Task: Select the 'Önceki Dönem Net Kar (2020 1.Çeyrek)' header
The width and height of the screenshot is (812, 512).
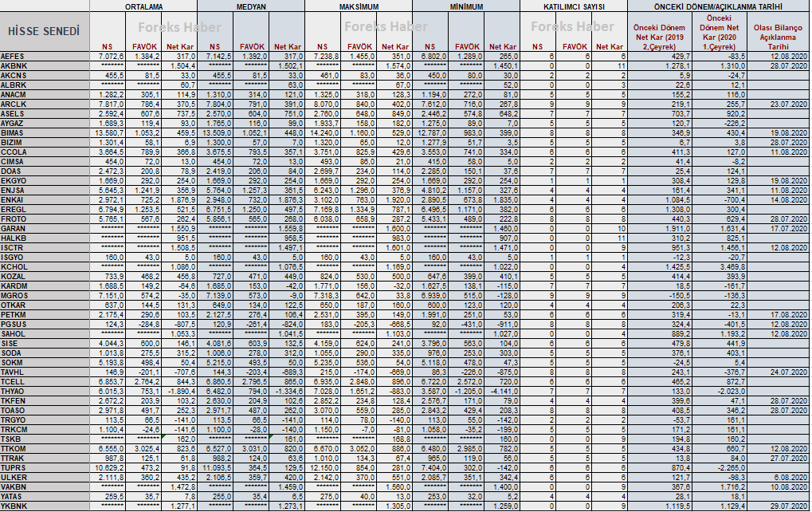Action: pos(720,32)
